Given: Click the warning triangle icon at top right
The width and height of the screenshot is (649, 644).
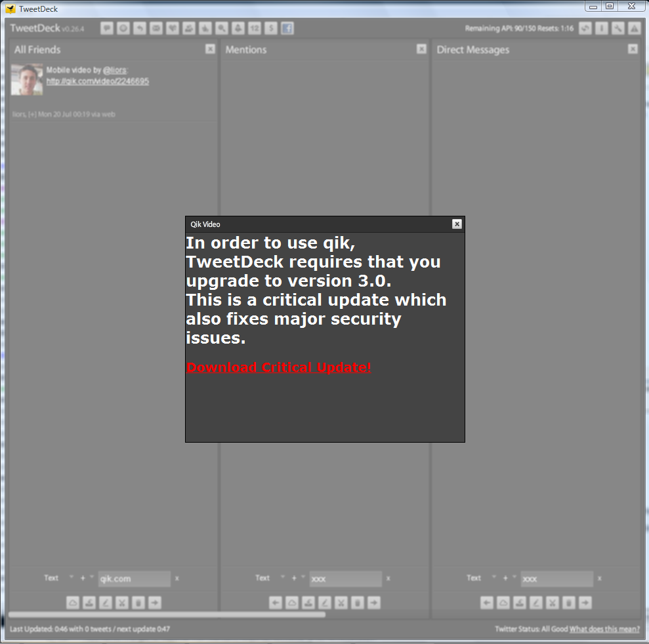Looking at the screenshot, I should [x=635, y=28].
